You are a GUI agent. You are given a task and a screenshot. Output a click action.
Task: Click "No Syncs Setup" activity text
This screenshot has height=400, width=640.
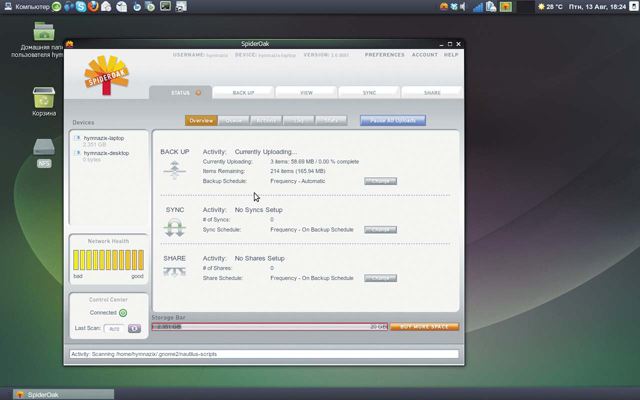[259, 210]
